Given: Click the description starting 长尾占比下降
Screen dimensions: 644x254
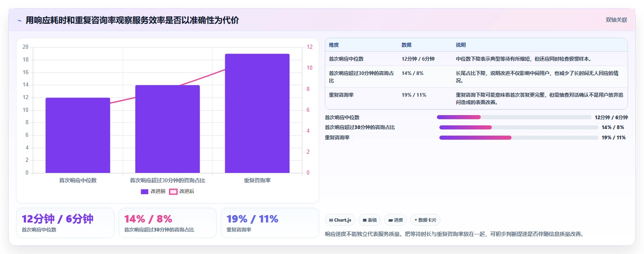Looking at the screenshot, I should tap(537, 77).
